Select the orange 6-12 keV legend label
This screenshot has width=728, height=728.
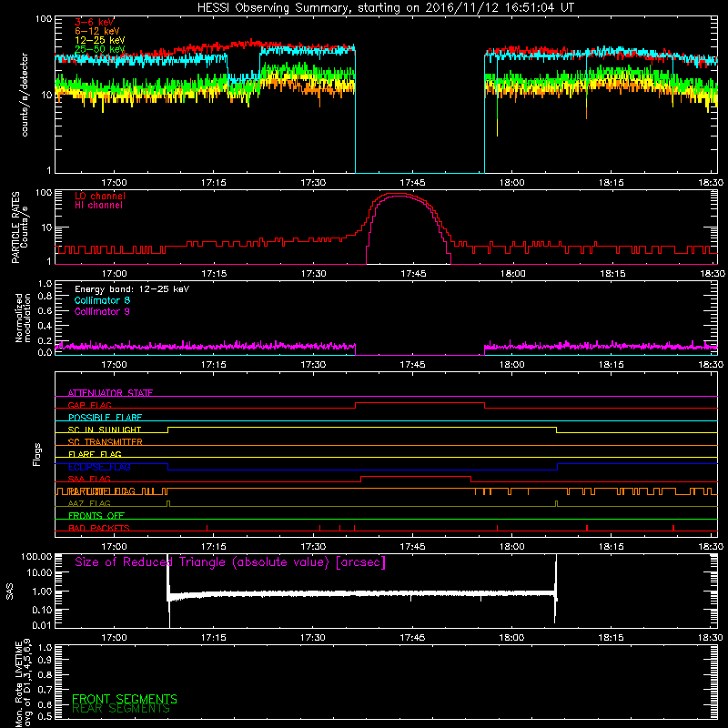coord(97,31)
